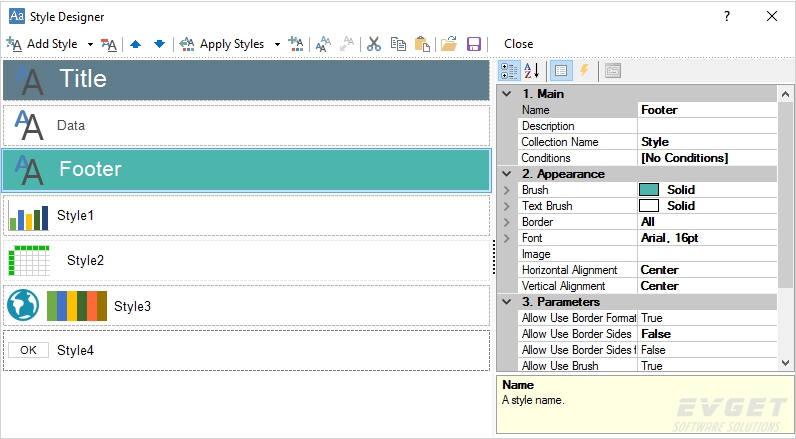Expand the Font property
This screenshot has width=796, height=439.
tap(507, 238)
